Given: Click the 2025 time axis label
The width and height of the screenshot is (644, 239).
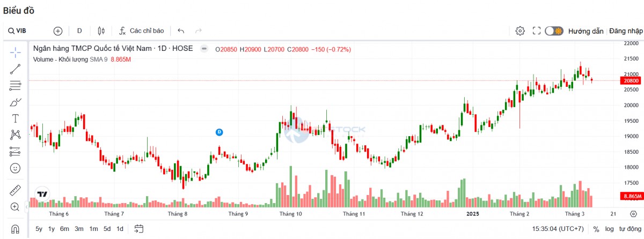Looking at the screenshot, I should (x=473, y=213).
